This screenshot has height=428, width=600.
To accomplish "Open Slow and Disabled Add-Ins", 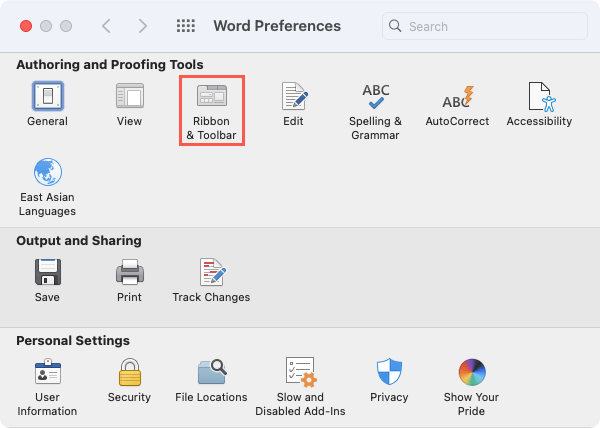I will tap(300, 374).
